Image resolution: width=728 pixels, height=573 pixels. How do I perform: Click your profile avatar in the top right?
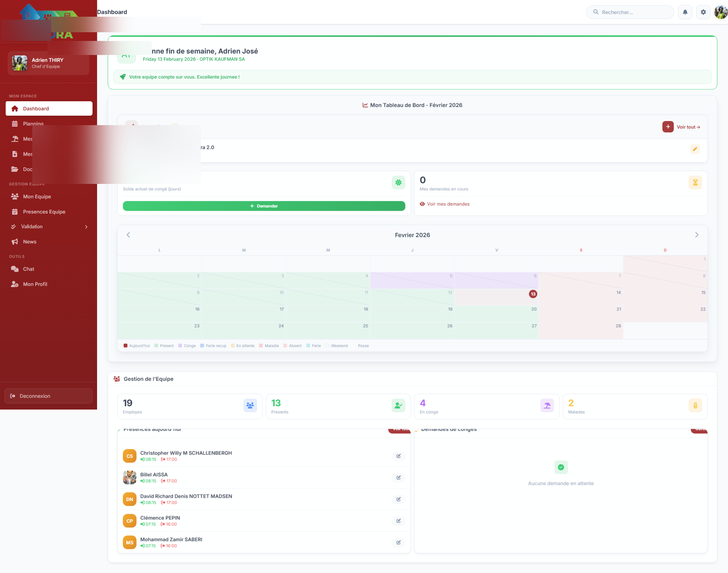[720, 12]
